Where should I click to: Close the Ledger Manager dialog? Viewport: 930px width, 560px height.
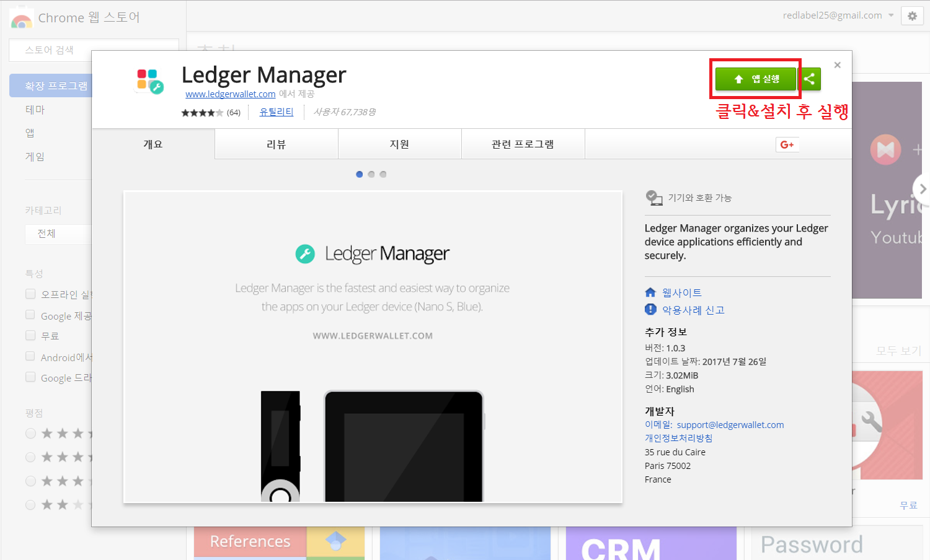(838, 65)
